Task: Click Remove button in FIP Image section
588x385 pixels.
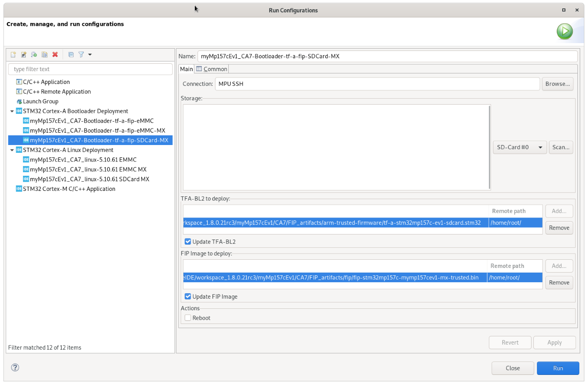Action: tap(559, 283)
